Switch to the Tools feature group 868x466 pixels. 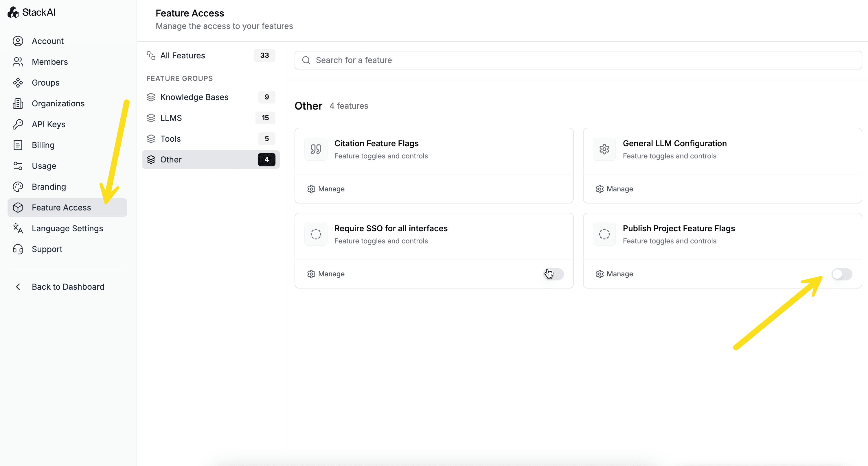tap(211, 139)
